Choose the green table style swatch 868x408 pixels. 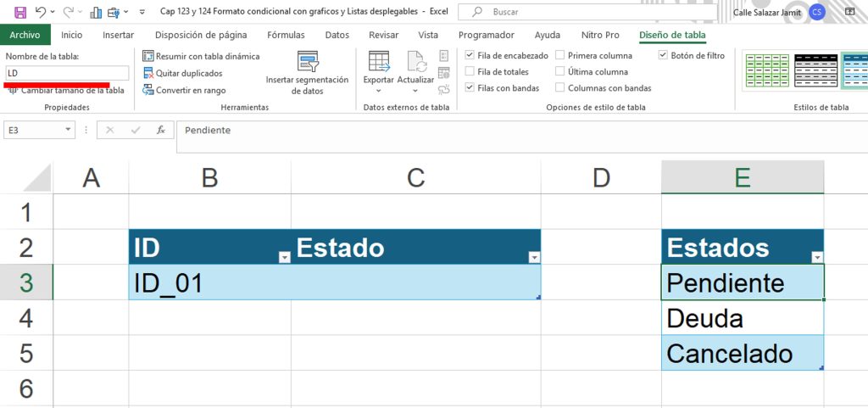(766, 71)
